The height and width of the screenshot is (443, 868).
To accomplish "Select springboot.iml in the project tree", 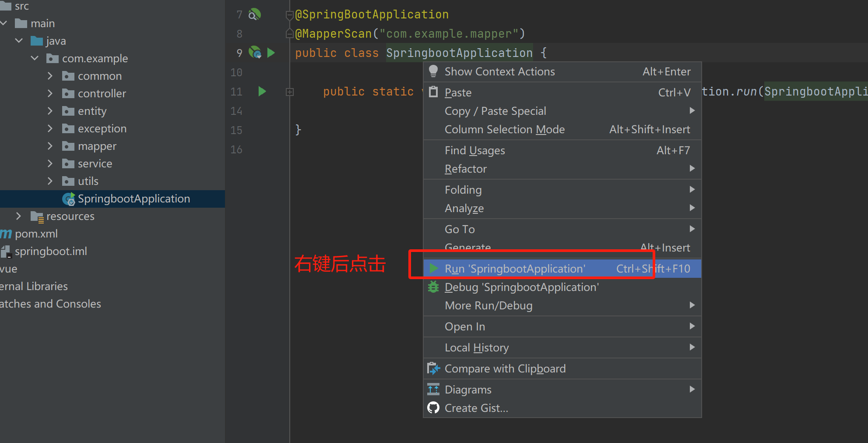I will click(x=112, y=251).
